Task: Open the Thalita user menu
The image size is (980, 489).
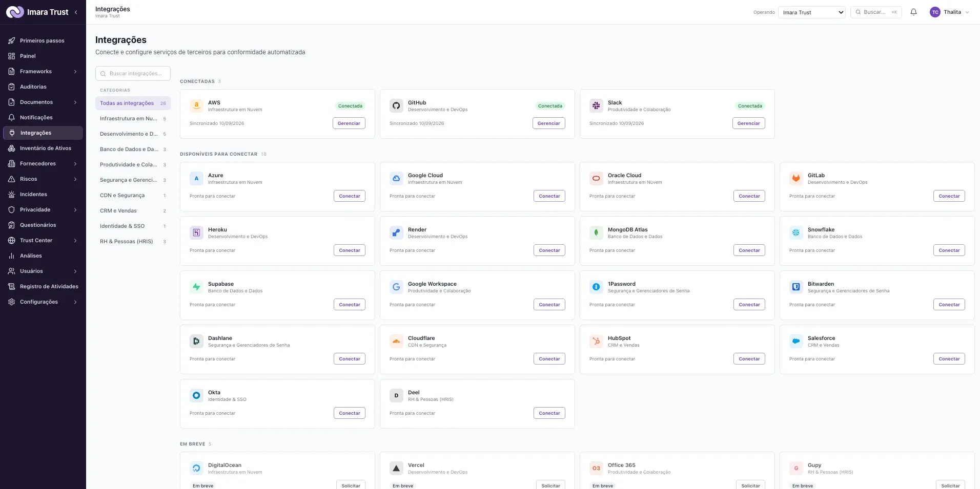Action: coord(949,12)
